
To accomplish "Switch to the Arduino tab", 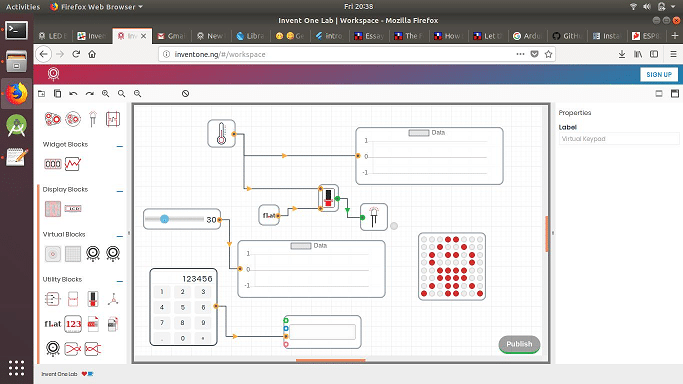I will click(x=528, y=36).
